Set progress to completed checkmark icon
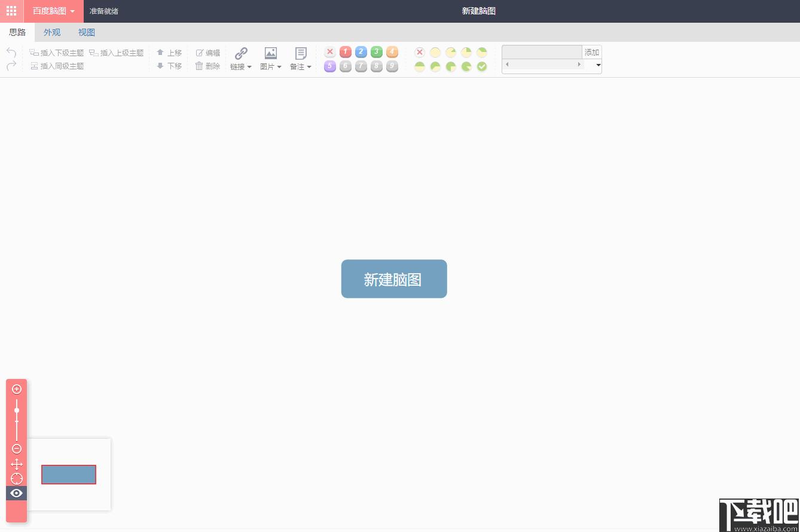The width and height of the screenshot is (800, 532). [482, 67]
